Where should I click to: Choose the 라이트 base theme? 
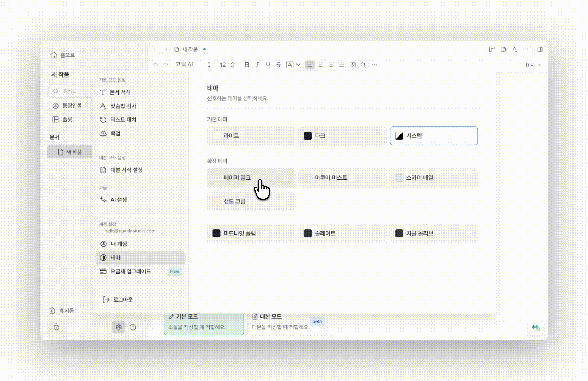pos(251,136)
